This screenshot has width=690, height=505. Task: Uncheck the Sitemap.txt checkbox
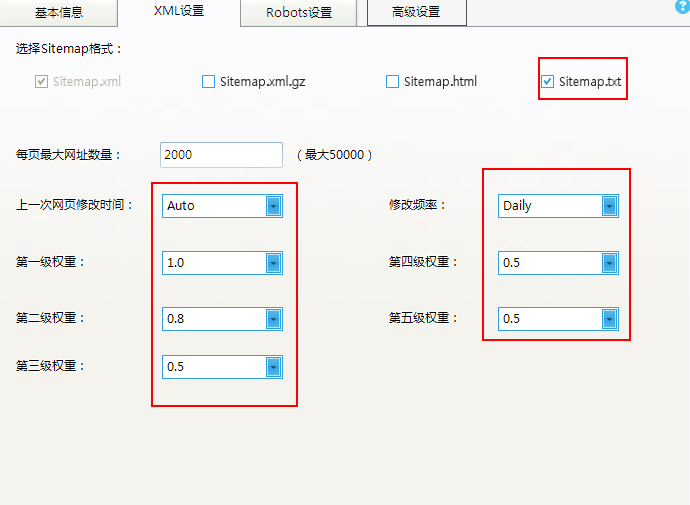(548, 82)
